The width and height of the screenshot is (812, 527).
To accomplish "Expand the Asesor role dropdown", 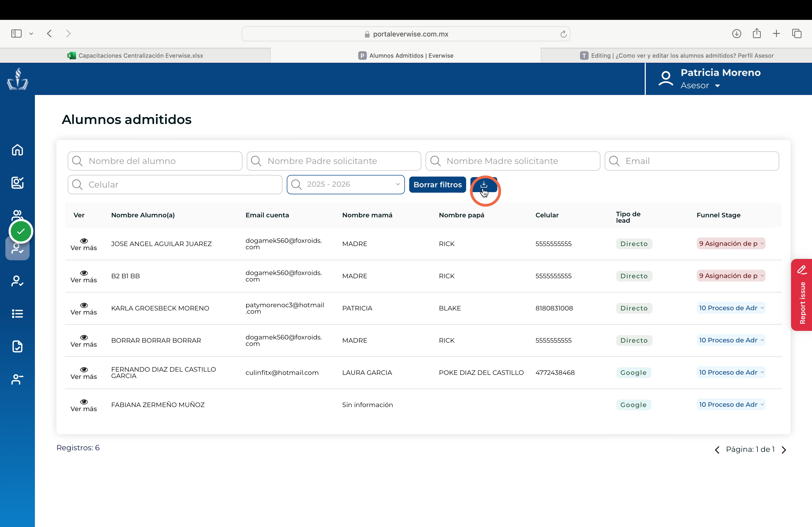I will point(700,86).
